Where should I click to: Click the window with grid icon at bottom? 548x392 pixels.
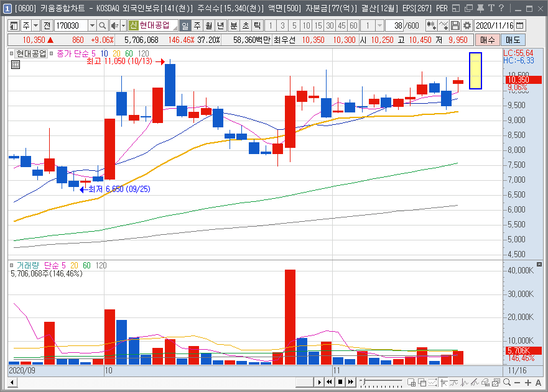coord(411,383)
